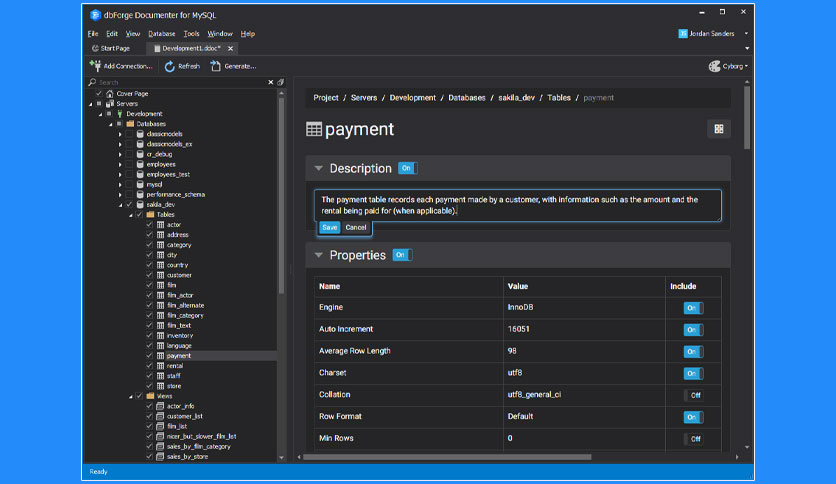
Task: Click the sakila_dev database icon
Action: pyautogui.click(x=140, y=205)
